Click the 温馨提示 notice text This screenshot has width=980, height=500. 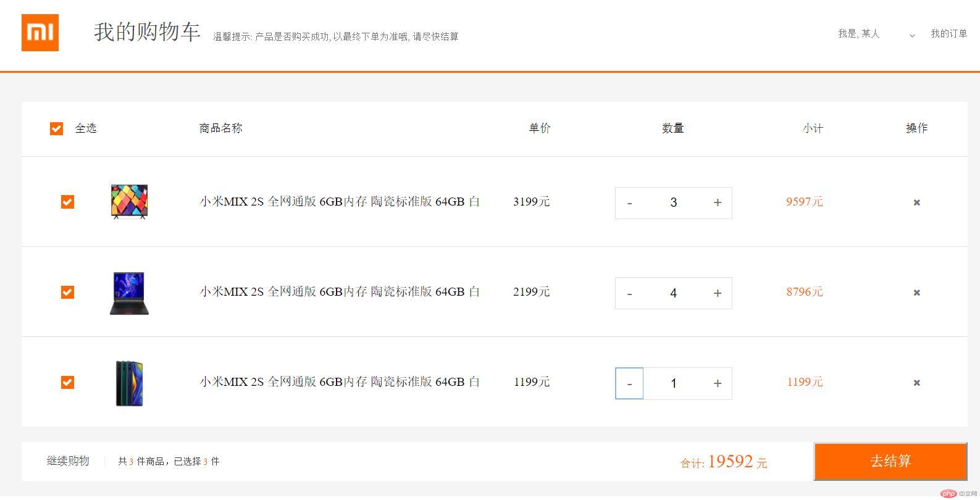(336, 36)
